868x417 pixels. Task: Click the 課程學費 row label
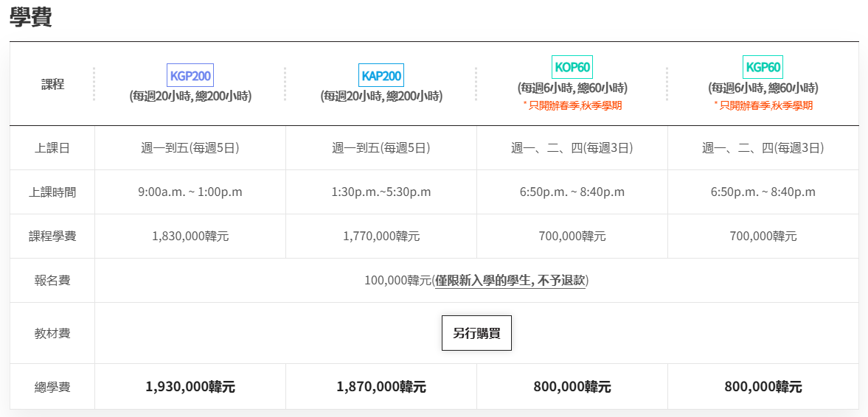point(52,236)
